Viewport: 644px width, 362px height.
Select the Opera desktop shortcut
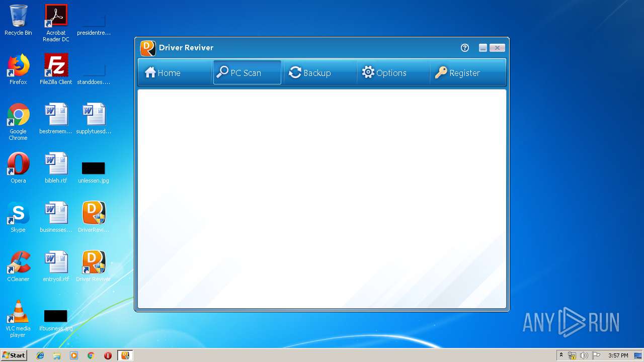[x=18, y=168]
